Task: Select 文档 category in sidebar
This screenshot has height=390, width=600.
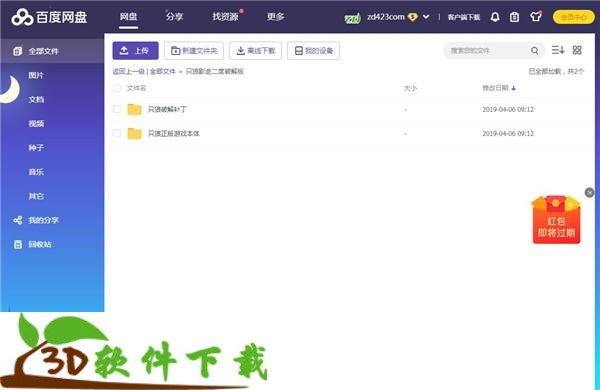Action: [x=36, y=100]
